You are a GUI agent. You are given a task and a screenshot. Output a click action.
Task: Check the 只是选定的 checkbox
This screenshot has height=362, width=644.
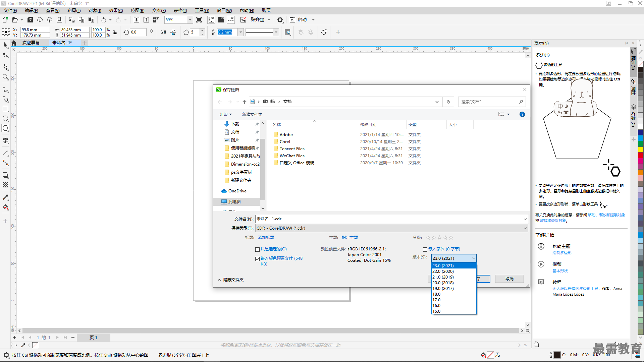click(x=258, y=249)
